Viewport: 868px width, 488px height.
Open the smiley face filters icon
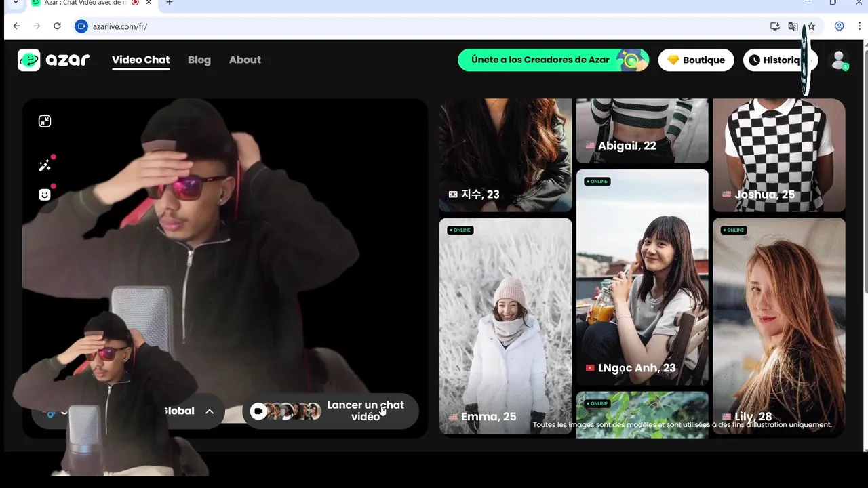[x=45, y=195]
